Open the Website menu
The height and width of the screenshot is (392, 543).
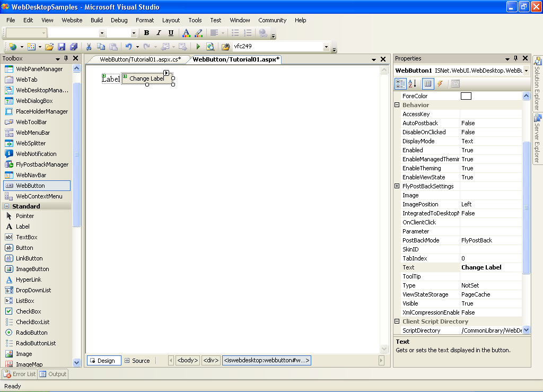tap(72, 20)
